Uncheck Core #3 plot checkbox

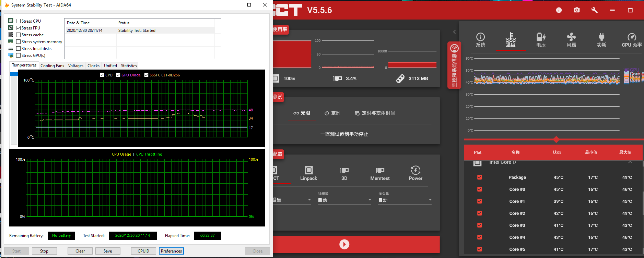(x=479, y=225)
